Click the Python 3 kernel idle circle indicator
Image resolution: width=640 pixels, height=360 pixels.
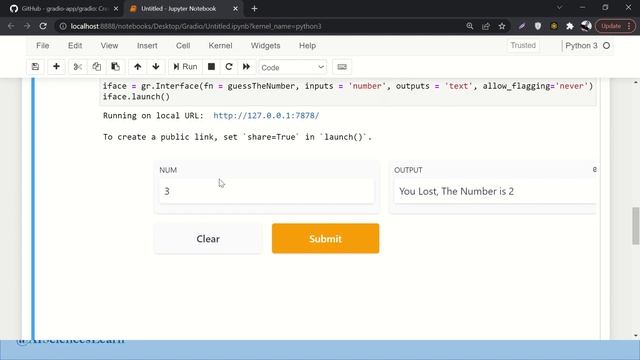click(x=607, y=46)
